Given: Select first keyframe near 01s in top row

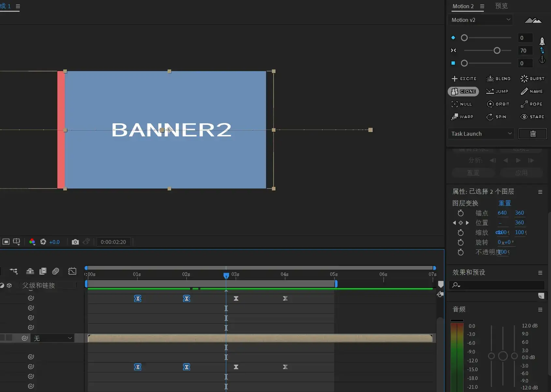Looking at the screenshot, I should coord(138,298).
